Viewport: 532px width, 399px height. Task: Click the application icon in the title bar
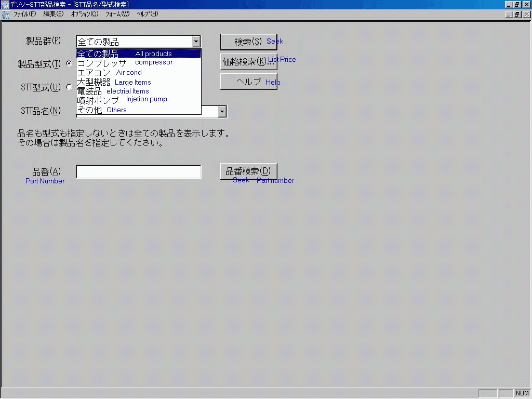(x=4, y=4)
